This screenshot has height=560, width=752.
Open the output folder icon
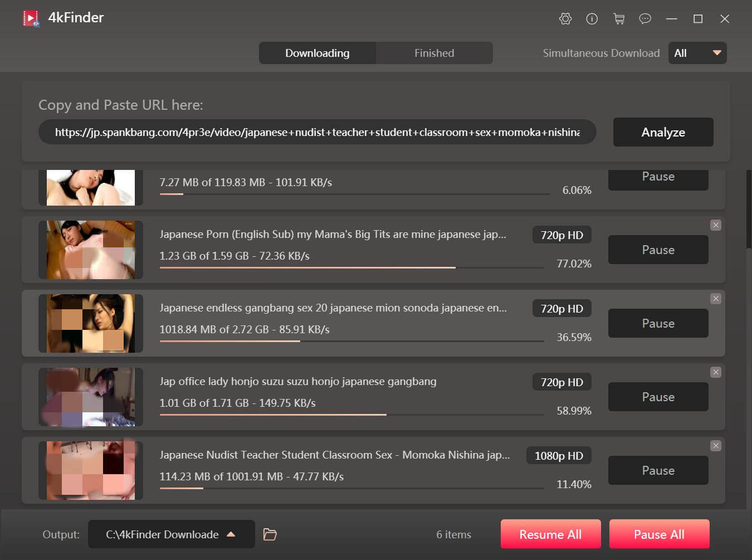270,534
